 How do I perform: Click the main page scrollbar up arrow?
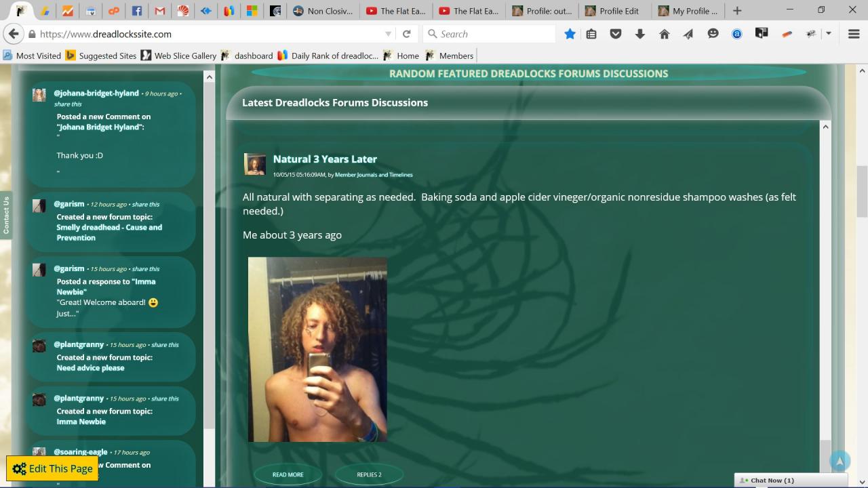coord(862,70)
